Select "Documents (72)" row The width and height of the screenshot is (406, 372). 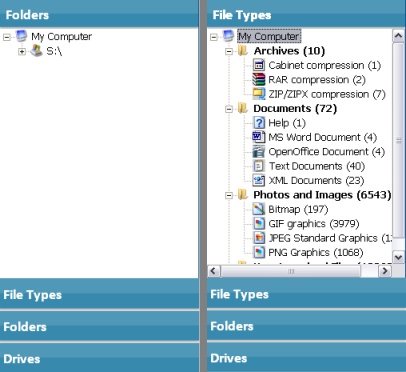[295, 108]
